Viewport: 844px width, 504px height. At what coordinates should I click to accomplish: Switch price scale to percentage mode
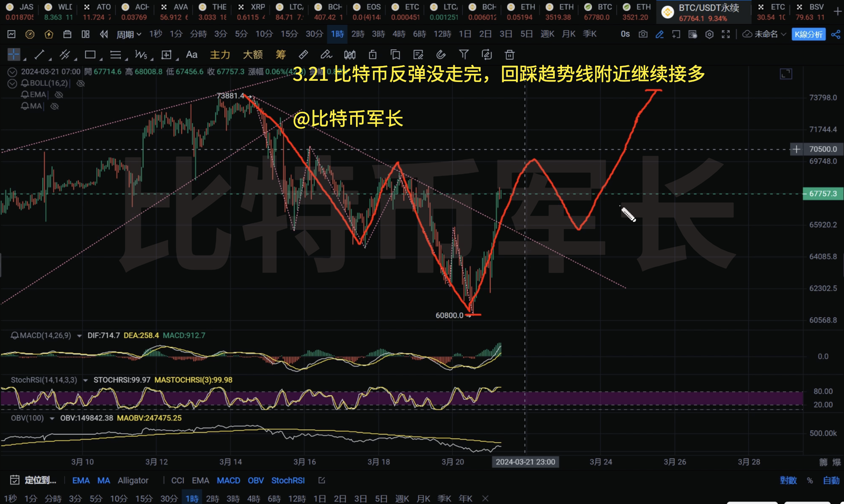809,480
